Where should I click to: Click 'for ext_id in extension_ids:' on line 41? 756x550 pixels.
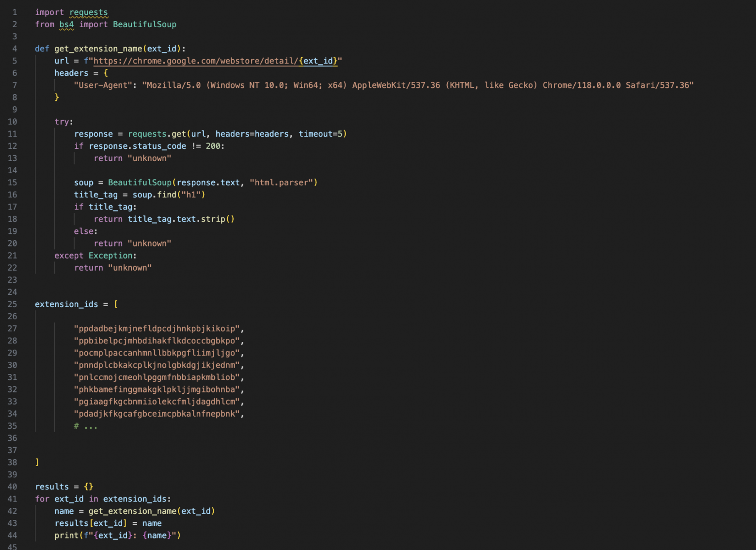click(x=103, y=499)
